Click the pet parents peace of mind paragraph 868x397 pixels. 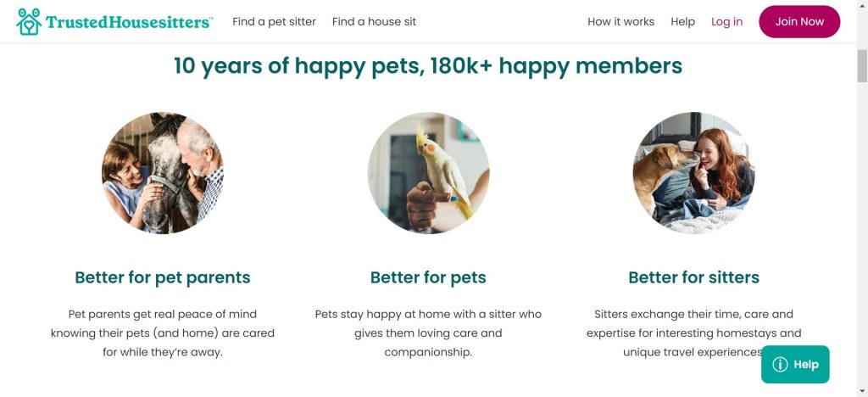(x=163, y=333)
